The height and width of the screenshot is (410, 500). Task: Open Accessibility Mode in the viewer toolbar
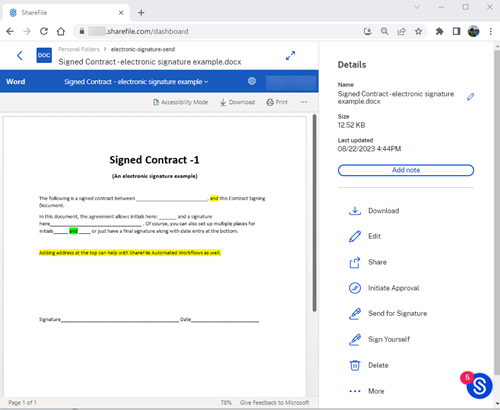[x=180, y=102]
